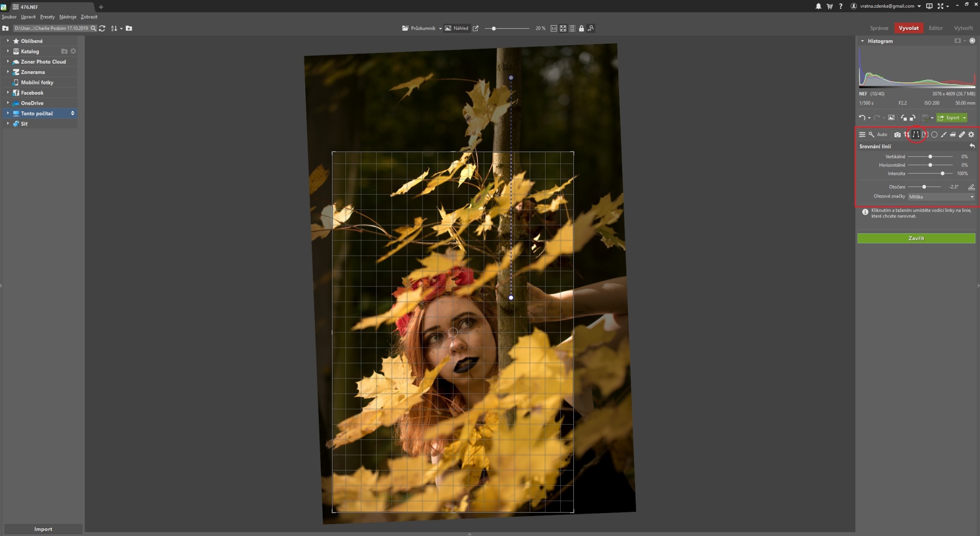The width and height of the screenshot is (980, 536).
Task: Open the second monitor display icon
Action: point(929,6)
